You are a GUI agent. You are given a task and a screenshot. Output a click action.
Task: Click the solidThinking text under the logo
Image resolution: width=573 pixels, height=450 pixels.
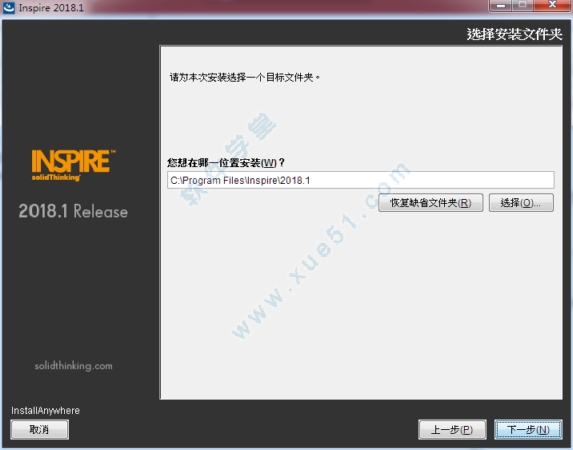pyautogui.click(x=56, y=178)
